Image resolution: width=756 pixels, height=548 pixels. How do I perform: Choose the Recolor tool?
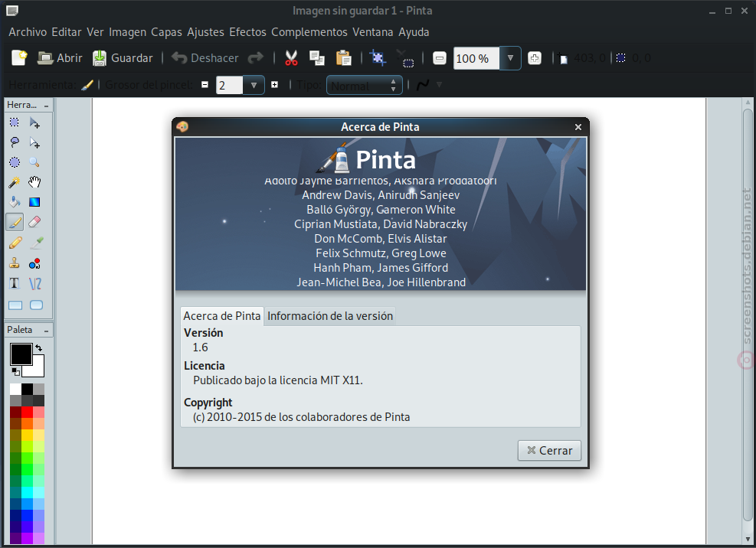[34, 263]
